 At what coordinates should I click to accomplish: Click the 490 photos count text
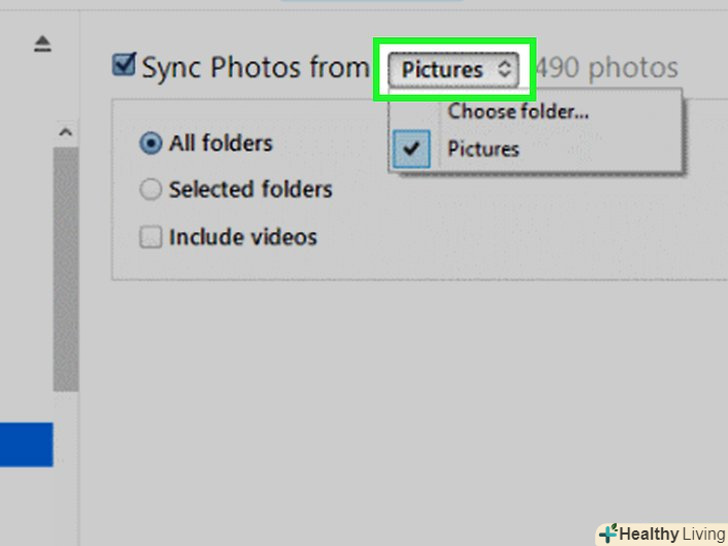tap(606, 69)
